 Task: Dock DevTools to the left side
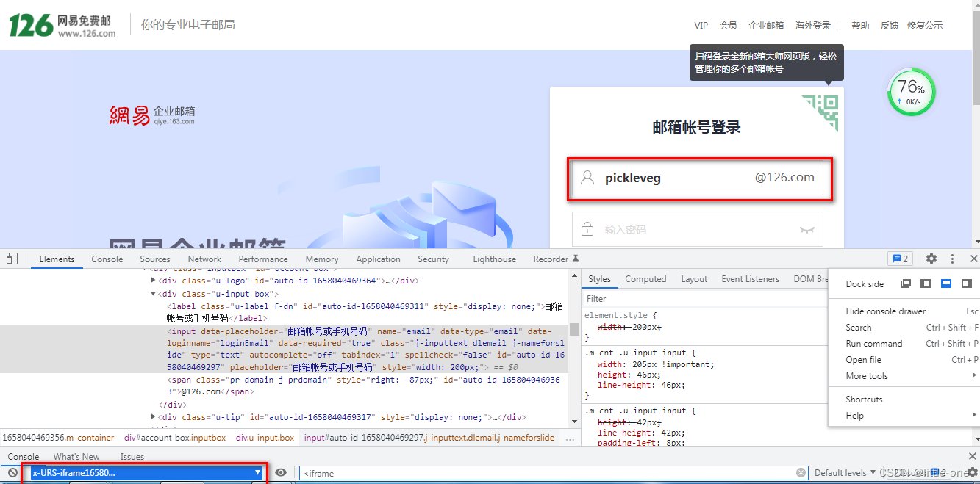926,283
